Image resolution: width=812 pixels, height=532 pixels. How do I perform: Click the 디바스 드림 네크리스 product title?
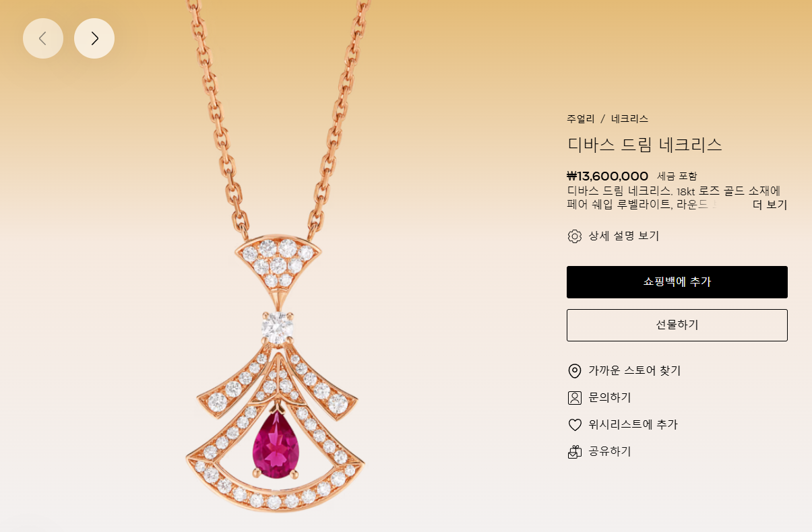[x=645, y=145]
